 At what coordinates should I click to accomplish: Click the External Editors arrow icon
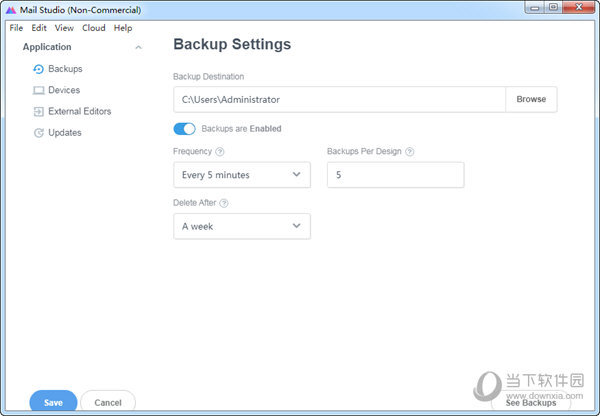pyautogui.click(x=38, y=111)
